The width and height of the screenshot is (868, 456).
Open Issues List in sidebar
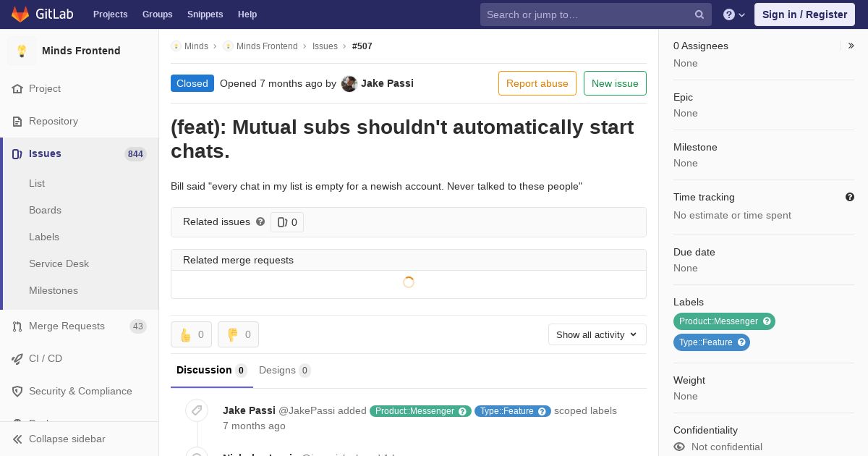[x=37, y=183]
